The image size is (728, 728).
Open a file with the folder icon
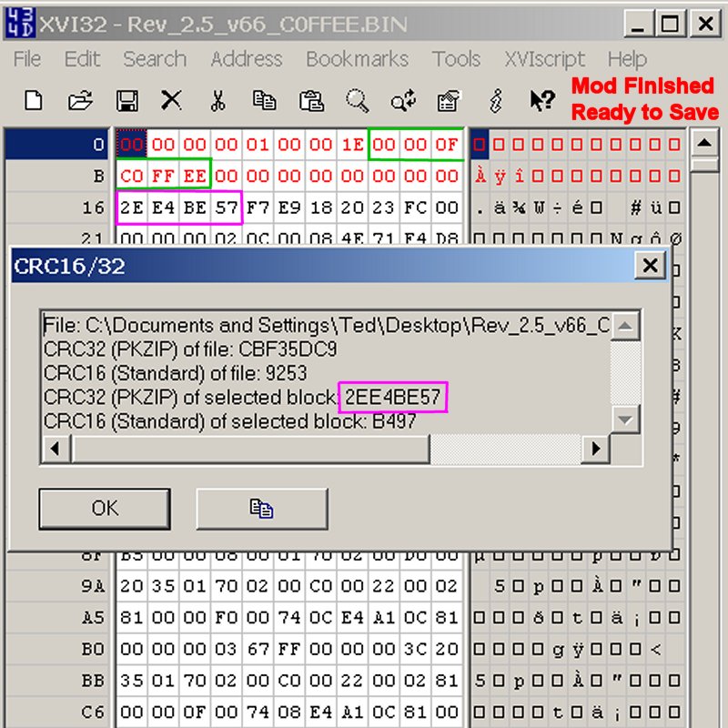[x=81, y=100]
